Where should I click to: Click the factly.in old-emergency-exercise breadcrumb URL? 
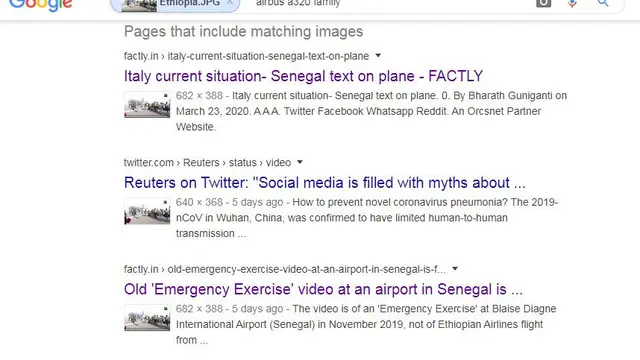[x=284, y=269]
